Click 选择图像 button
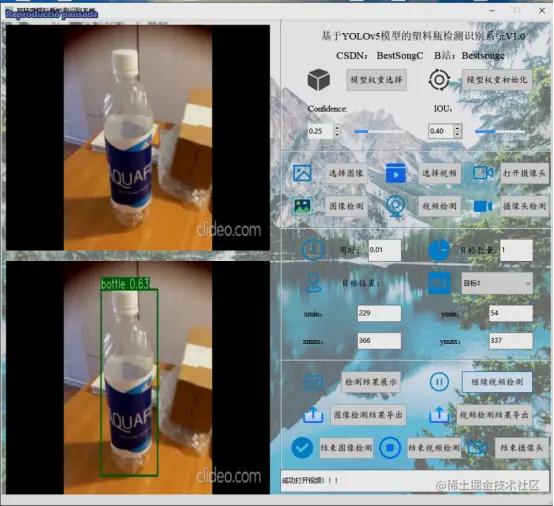The width and height of the screenshot is (554, 506). click(346, 173)
